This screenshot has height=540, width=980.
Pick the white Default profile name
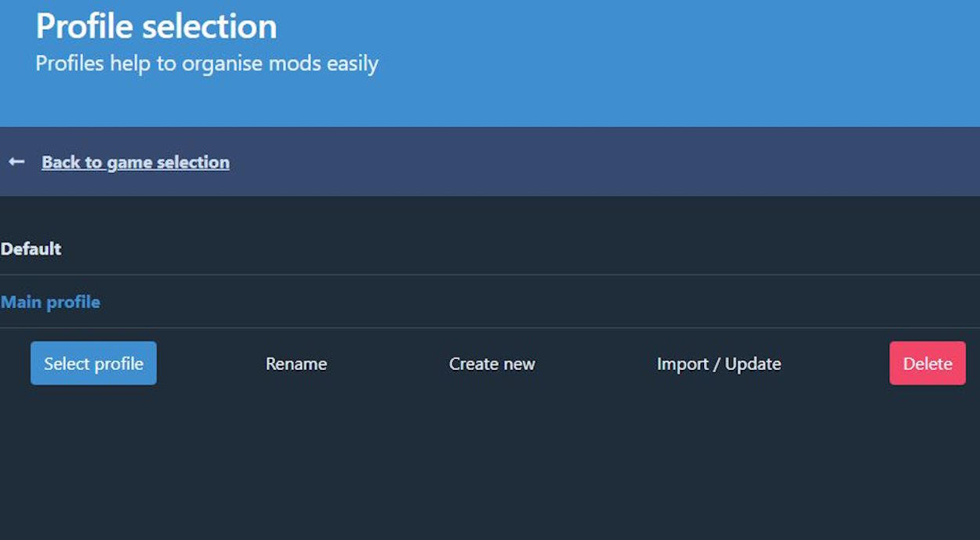tap(31, 249)
